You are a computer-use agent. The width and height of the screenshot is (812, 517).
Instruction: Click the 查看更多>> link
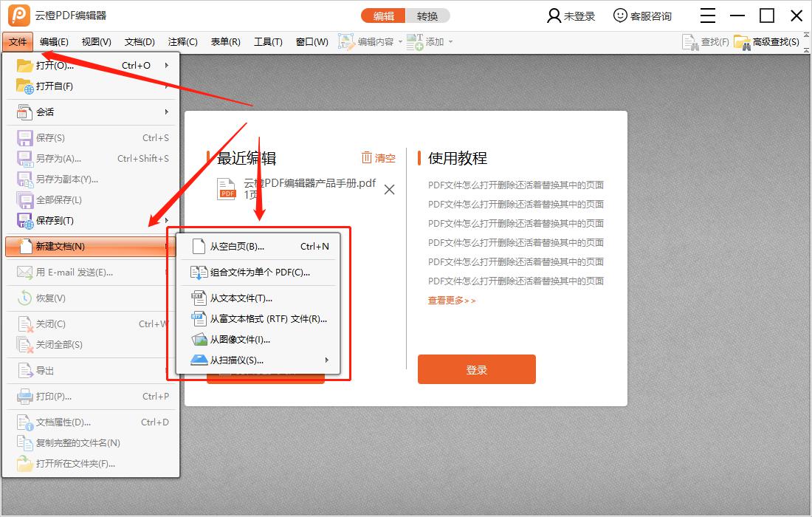(451, 301)
